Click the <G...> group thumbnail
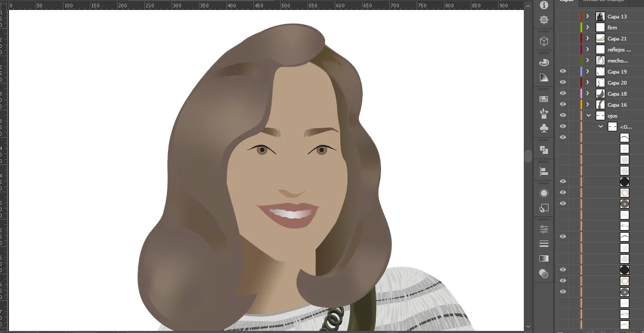This screenshot has width=644, height=333. 612,127
